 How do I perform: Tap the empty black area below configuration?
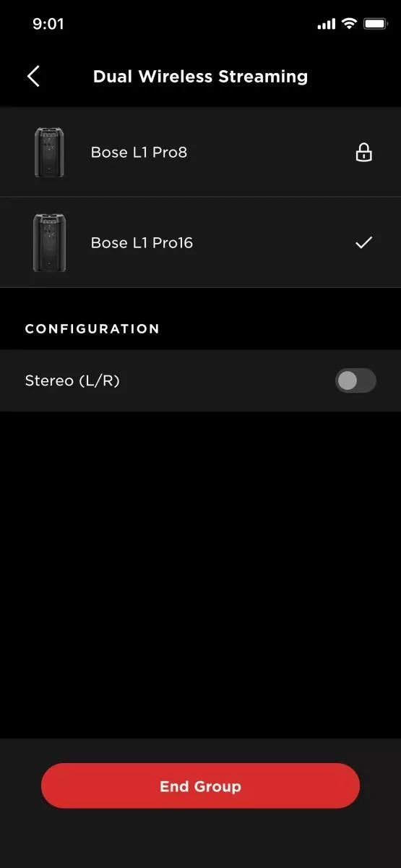click(x=200, y=575)
